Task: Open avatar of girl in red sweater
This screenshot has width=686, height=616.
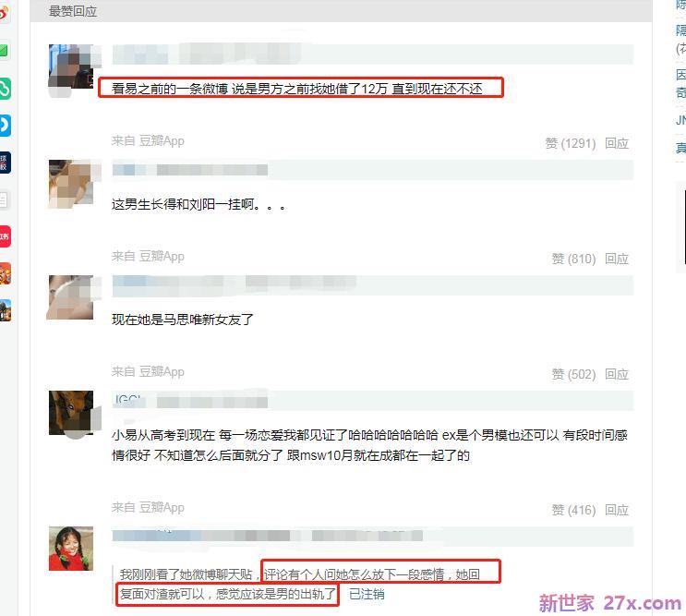Action: point(71,549)
